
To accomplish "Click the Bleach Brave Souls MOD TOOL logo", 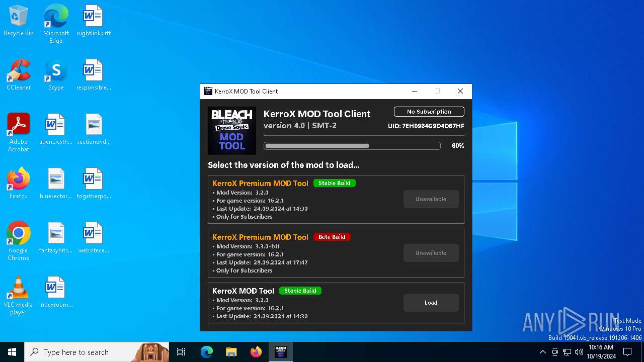I will pyautogui.click(x=232, y=131).
